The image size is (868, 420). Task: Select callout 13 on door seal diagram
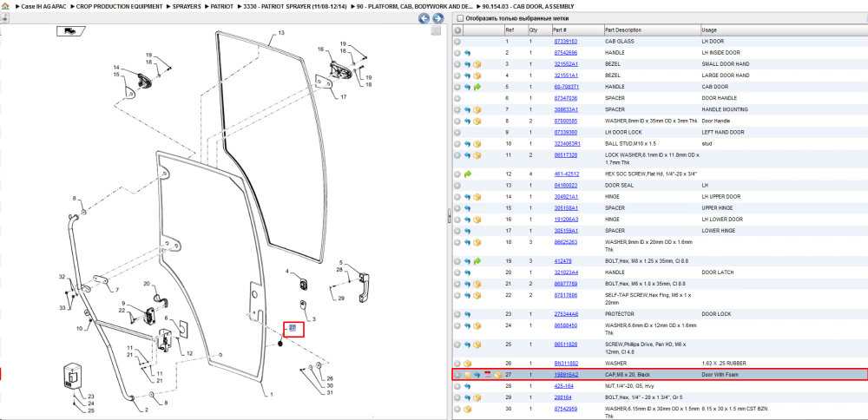[281, 33]
